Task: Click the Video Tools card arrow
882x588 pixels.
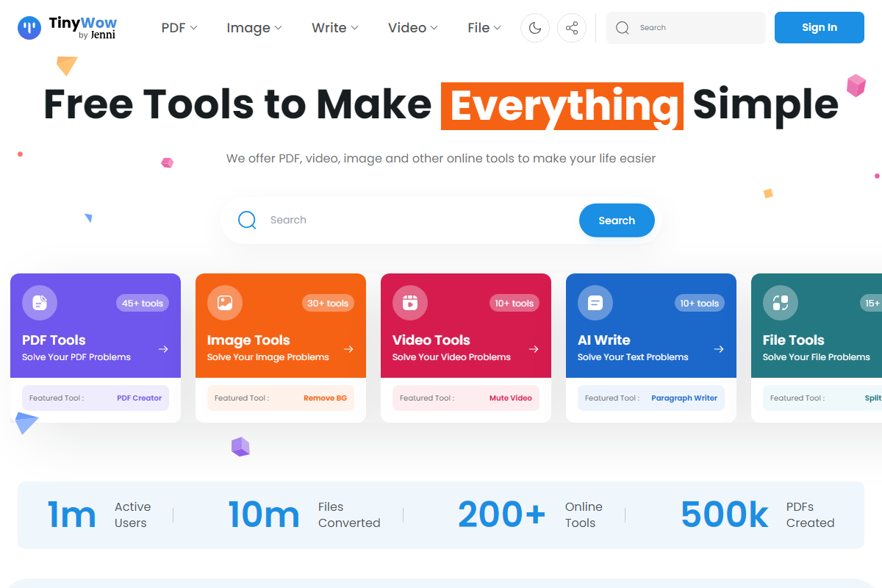Action: (x=534, y=349)
